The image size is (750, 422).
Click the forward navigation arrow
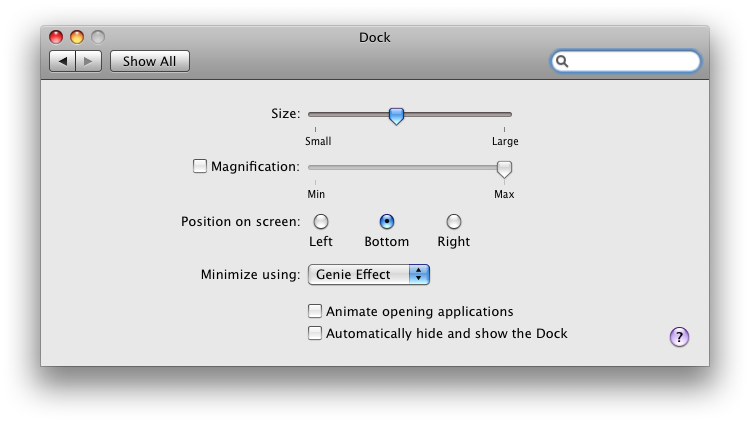(x=88, y=61)
